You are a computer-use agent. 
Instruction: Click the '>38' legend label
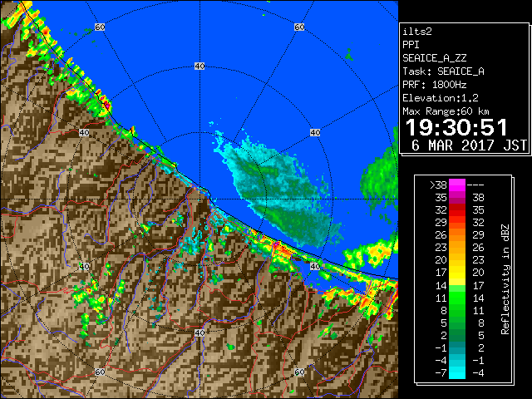(x=438, y=185)
